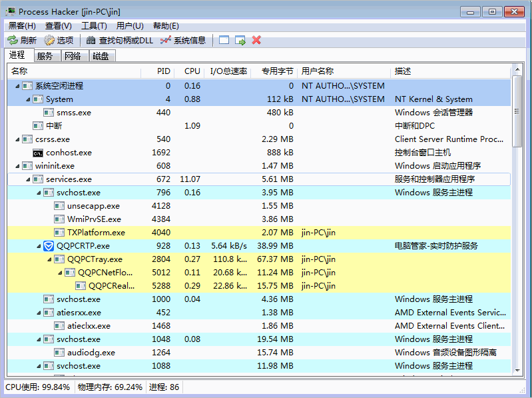Click 电脑管家-实时防护服务 description
This screenshot has height=398, width=532.
click(436, 246)
